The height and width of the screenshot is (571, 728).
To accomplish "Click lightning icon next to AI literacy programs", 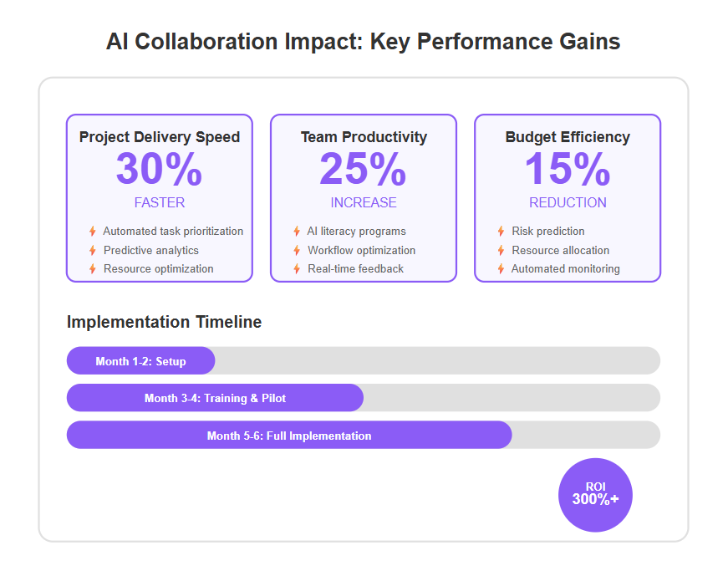I will (x=297, y=232).
